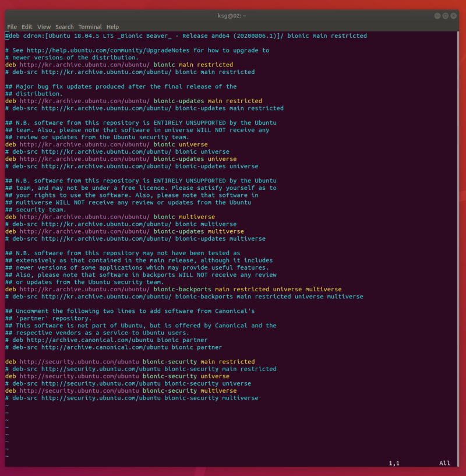Click the cursor position indicator '1,1'

(x=394, y=463)
